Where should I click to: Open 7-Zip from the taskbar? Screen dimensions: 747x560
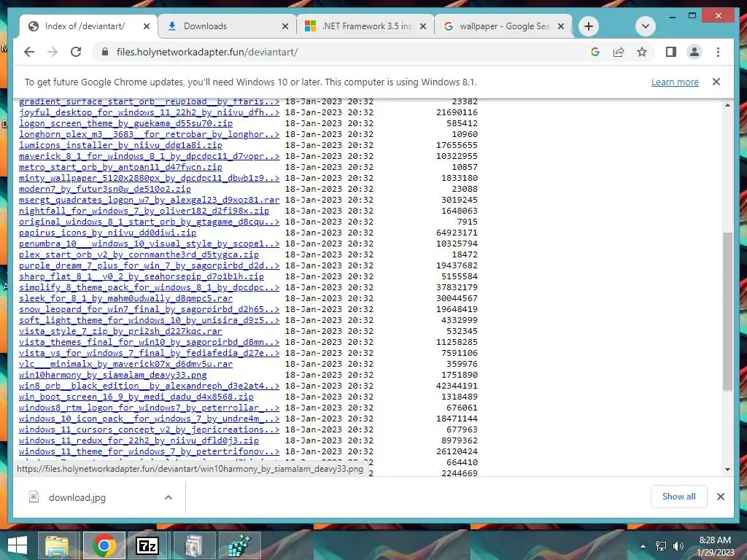pos(147,545)
